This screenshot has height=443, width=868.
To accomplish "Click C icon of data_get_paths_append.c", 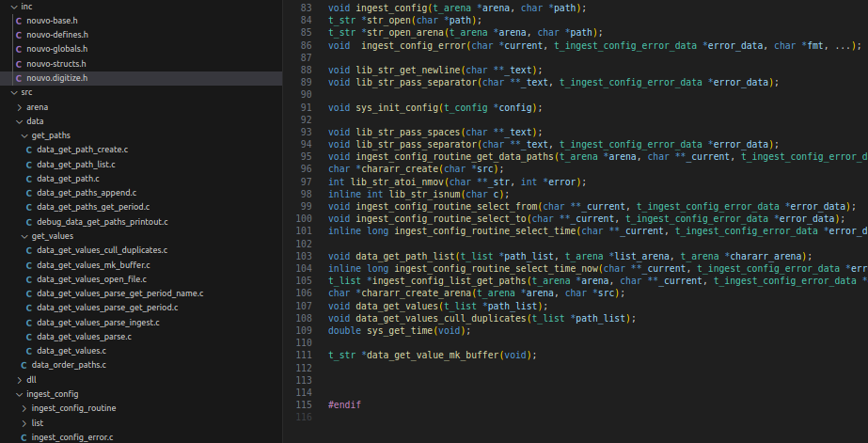I will pos(29,193).
